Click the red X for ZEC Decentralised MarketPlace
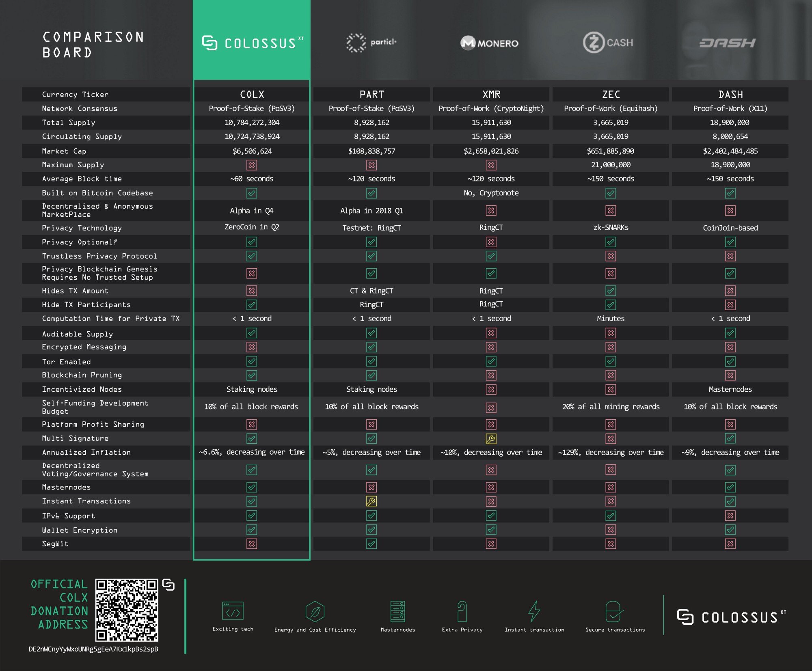The image size is (812, 671). click(x=611, y=210)
